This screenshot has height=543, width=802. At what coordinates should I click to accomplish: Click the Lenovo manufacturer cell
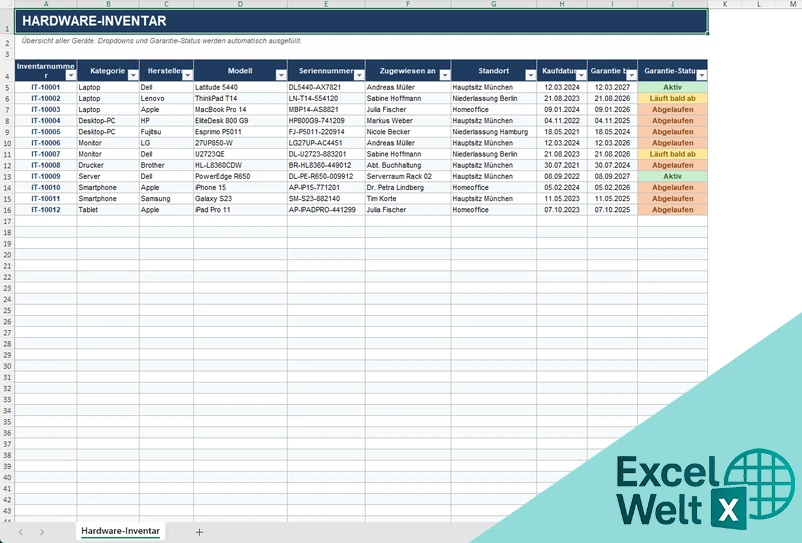166,99
